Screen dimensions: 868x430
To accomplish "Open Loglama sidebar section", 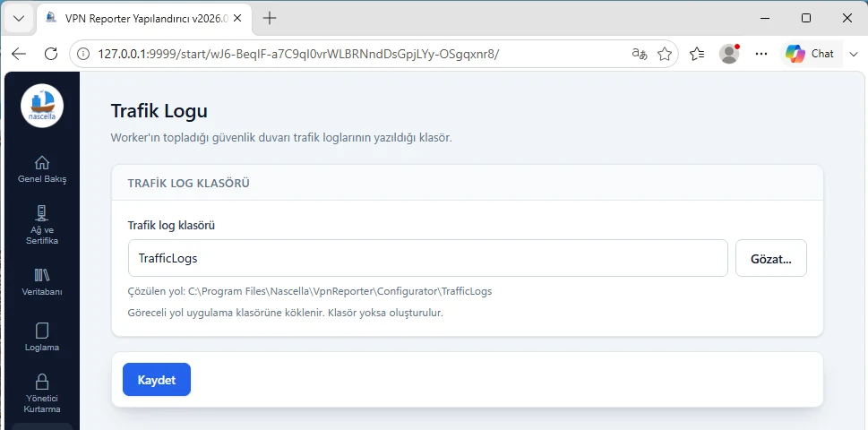I will tap(41, 337).
